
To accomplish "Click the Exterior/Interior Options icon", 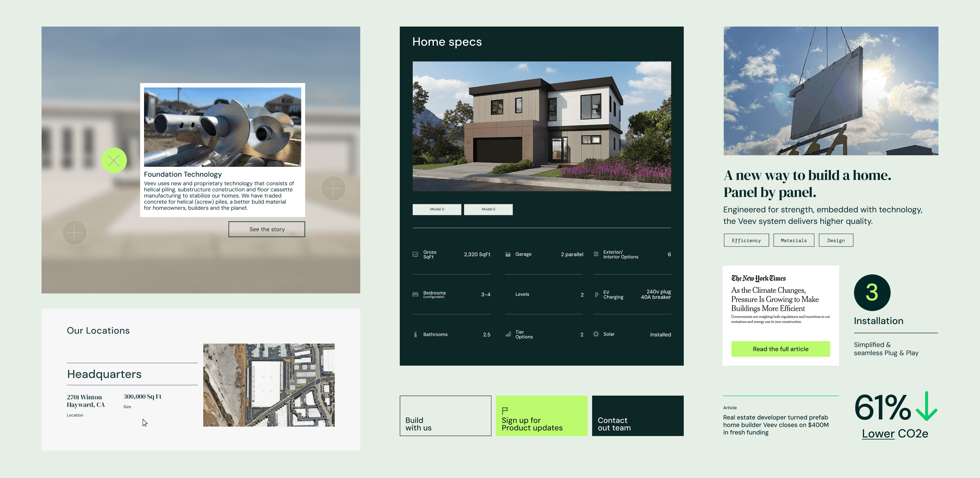I will pyautogui.click(x=596, y=254).
